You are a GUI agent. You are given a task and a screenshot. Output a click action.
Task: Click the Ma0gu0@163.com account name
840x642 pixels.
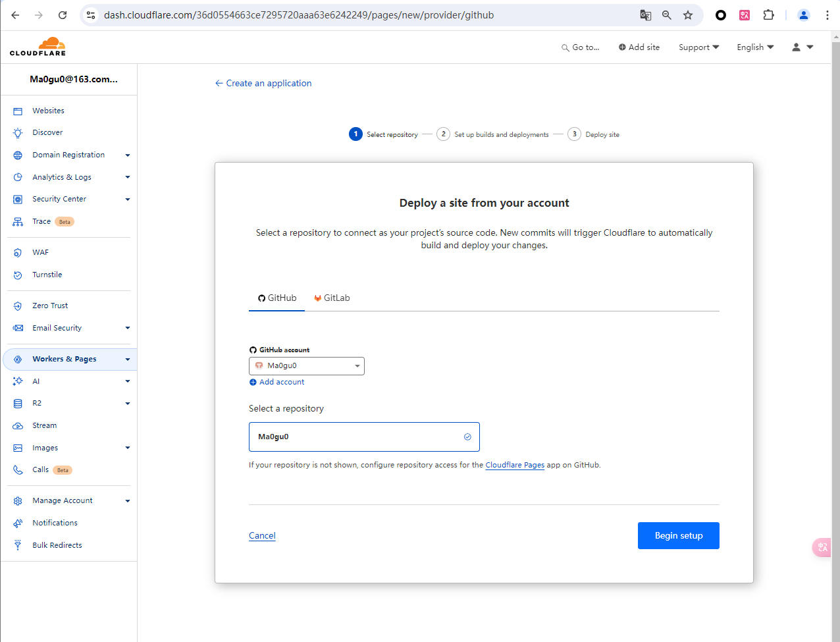point(74,80)
